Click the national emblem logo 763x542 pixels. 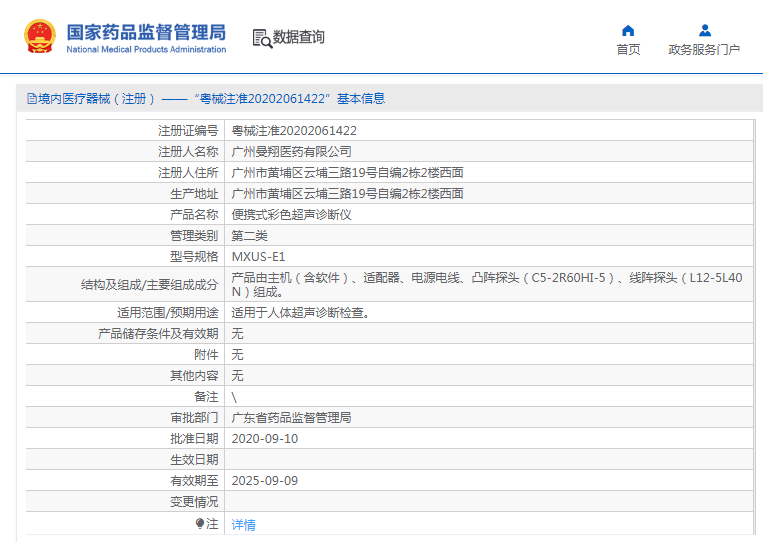point(39,36)
